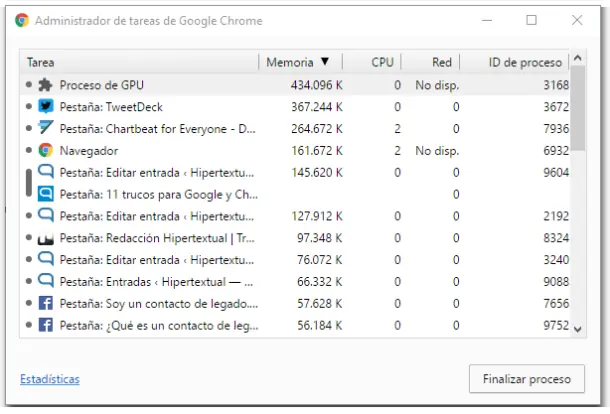Click the 97.348 K memory value

pos(319,238)
